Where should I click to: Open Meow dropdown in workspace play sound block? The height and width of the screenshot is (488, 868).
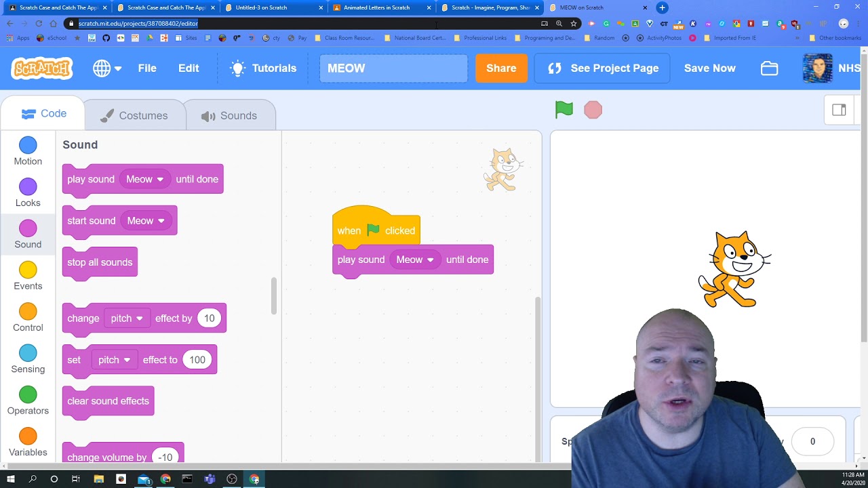(415, 260)
